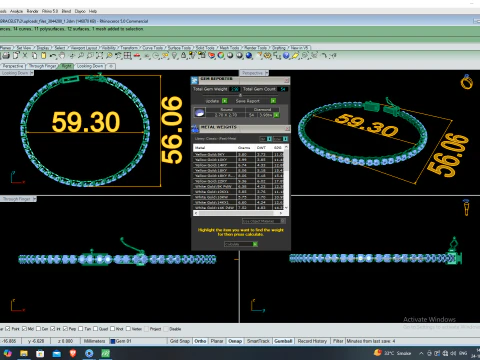Open the second Metal Weights library dropdown
Screen dimensions: 480x360
pos(281,139)
